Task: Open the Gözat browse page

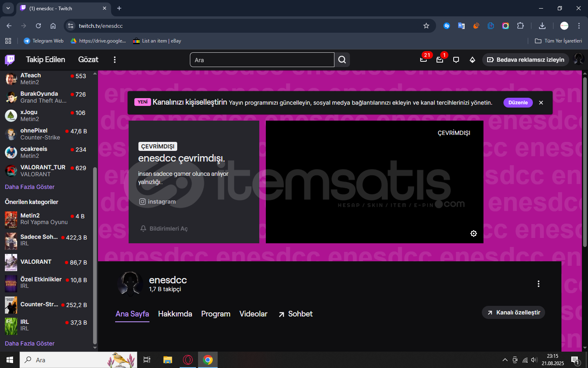Action: pyautogui.click(x=88, y=60)
